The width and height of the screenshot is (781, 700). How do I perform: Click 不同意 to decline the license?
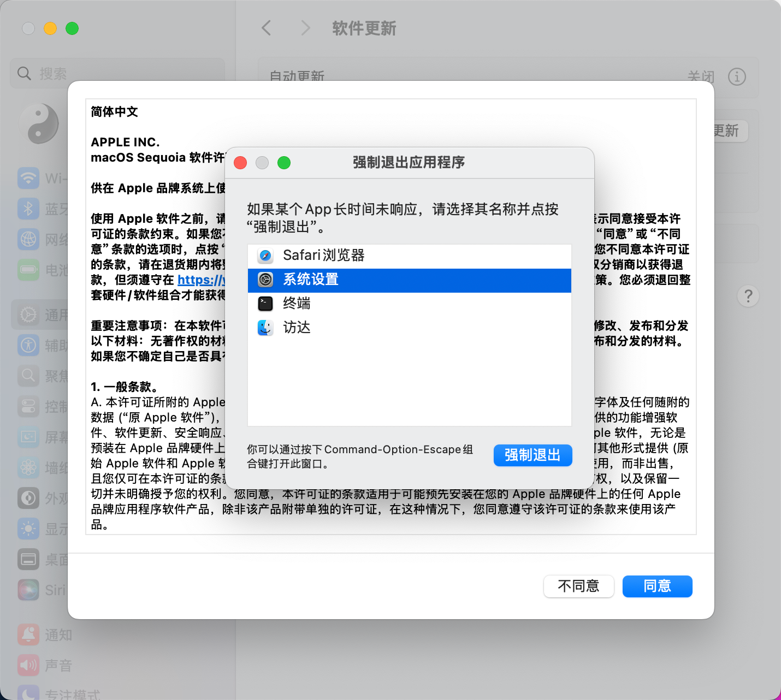(x=578, y=586)
